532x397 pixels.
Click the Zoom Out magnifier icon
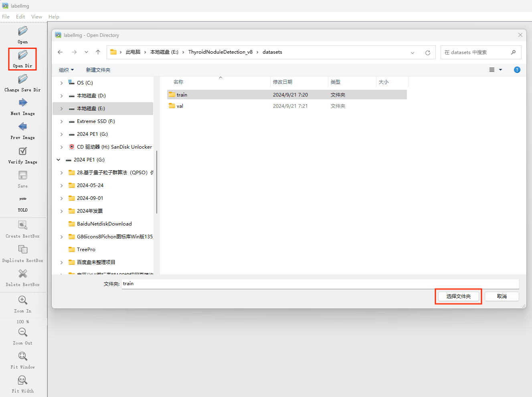(x=22, y=333)
